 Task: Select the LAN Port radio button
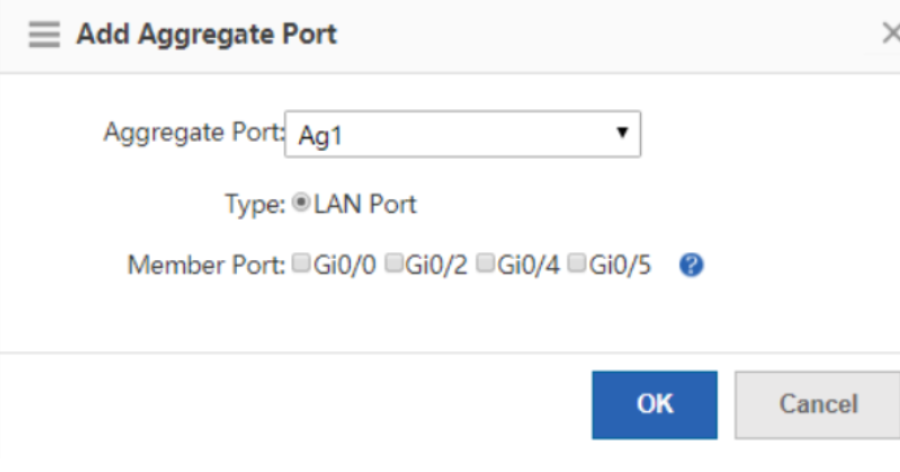tap(301, 203)
